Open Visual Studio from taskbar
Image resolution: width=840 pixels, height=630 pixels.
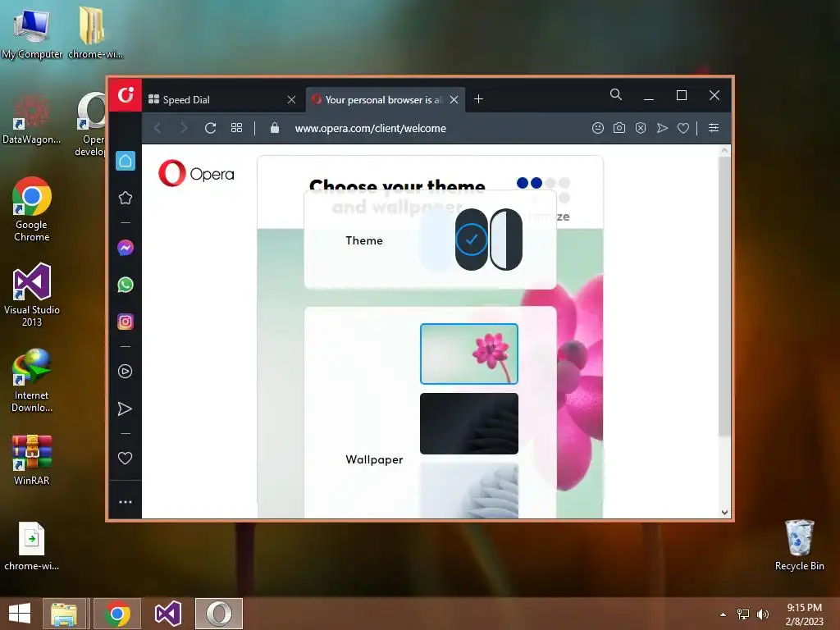168,614
